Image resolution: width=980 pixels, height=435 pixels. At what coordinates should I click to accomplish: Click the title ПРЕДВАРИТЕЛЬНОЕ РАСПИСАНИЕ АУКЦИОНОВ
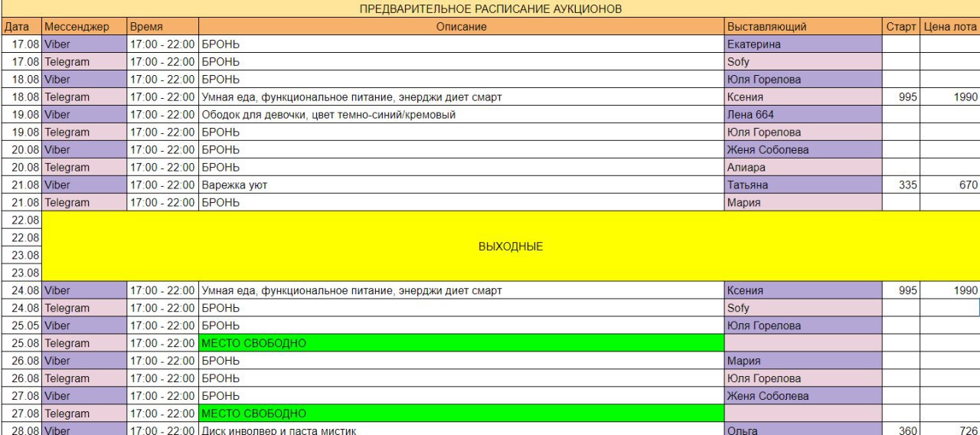point(490,9)
